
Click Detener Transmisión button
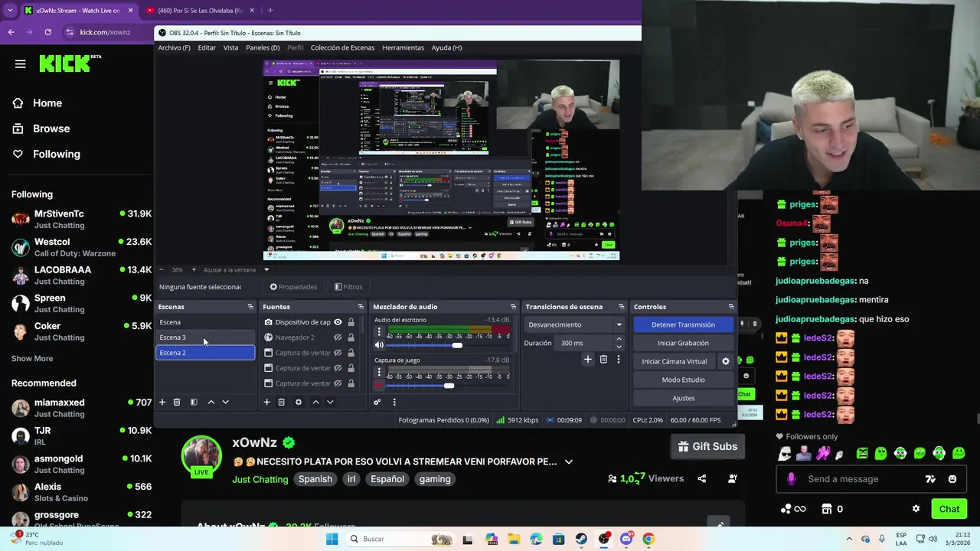683,324
